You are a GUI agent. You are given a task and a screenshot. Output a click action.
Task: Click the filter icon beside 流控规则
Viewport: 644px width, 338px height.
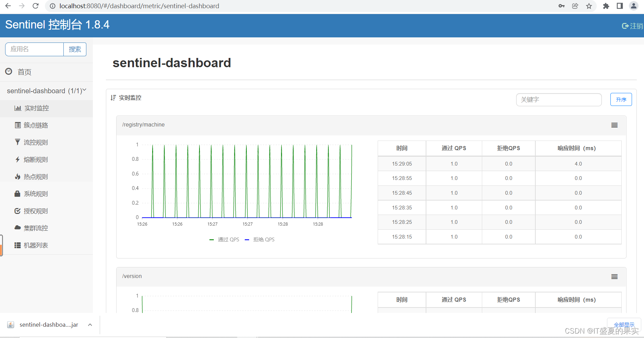[x=17, y=142]
